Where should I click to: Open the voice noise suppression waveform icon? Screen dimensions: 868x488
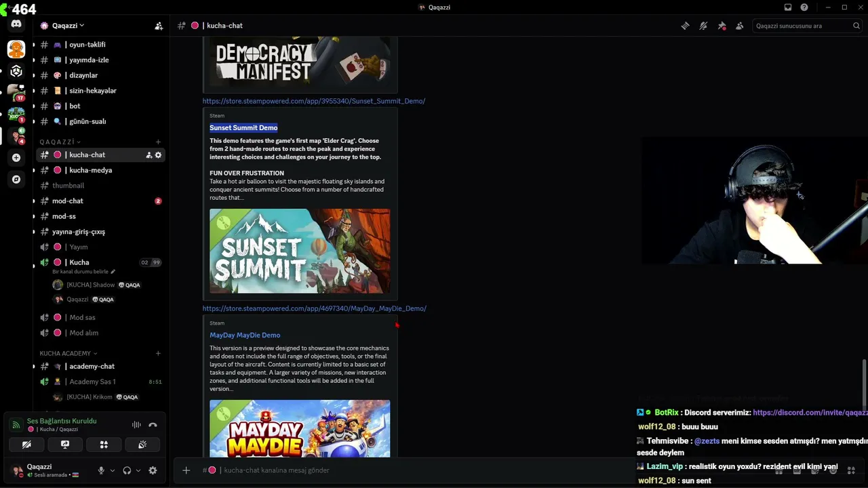136,425
